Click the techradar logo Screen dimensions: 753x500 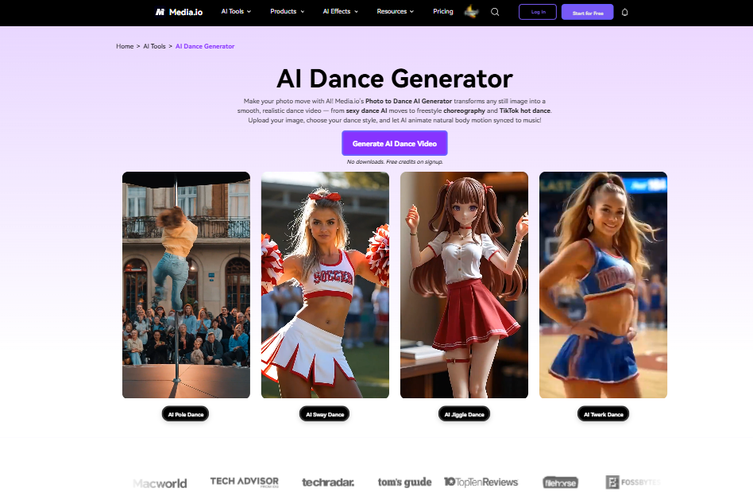328,482
